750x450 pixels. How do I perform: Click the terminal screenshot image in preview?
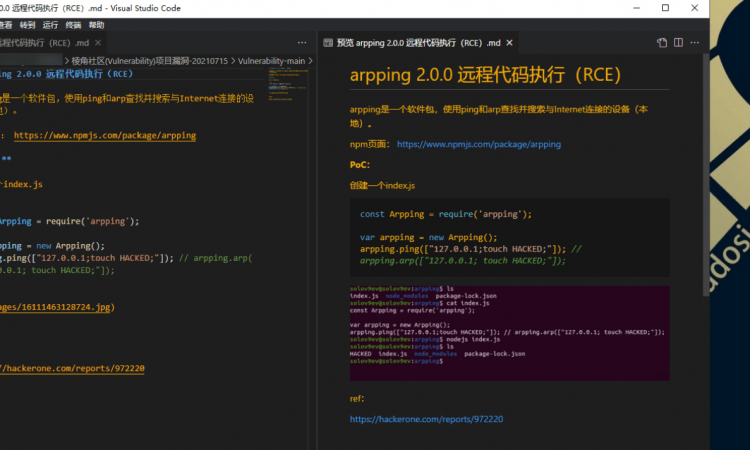click(509, 333)
